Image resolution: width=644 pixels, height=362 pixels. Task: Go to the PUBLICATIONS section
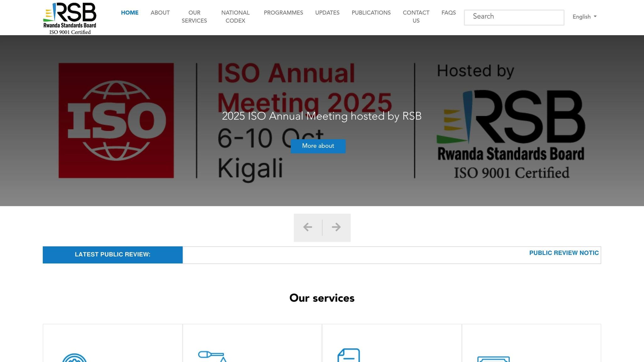click(371, 13)
